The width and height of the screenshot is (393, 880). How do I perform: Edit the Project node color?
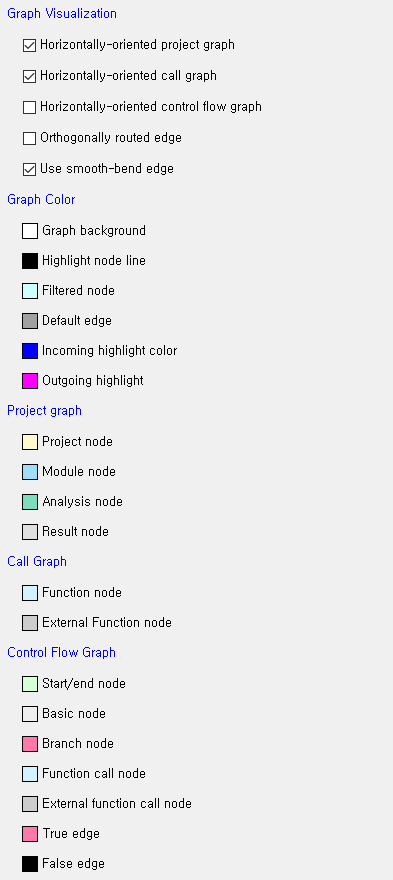click(30, 442)
